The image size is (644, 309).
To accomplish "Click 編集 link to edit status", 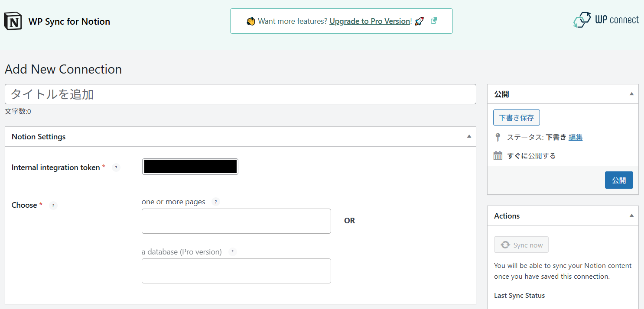I will tap(576, 137).
